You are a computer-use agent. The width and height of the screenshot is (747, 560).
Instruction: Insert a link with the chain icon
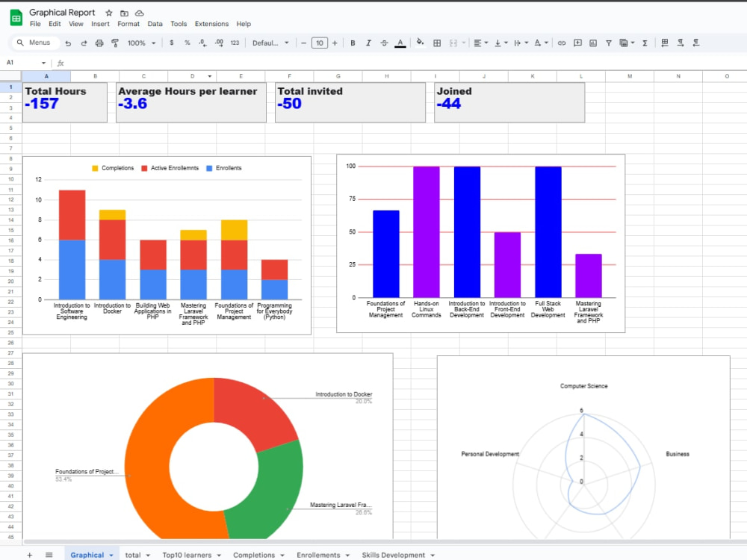[562, 43]
